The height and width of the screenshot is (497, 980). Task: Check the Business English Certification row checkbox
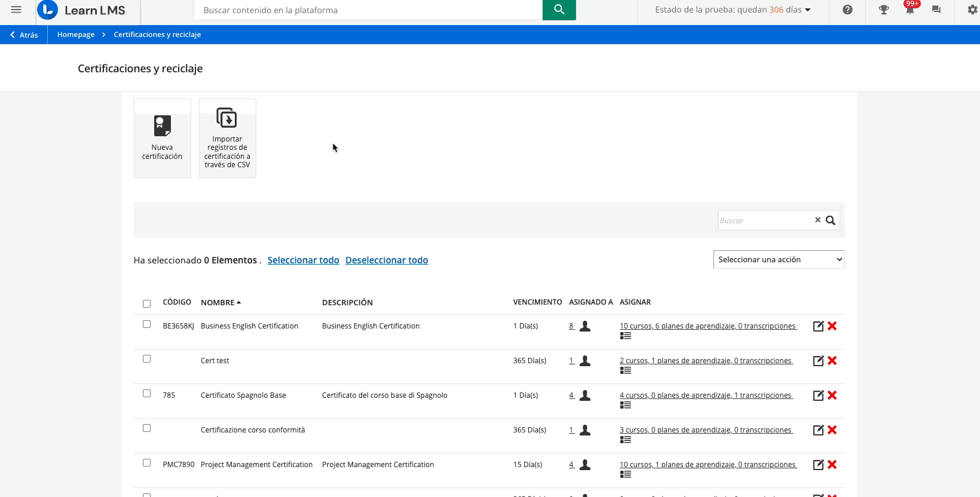[x=146, y=324]
